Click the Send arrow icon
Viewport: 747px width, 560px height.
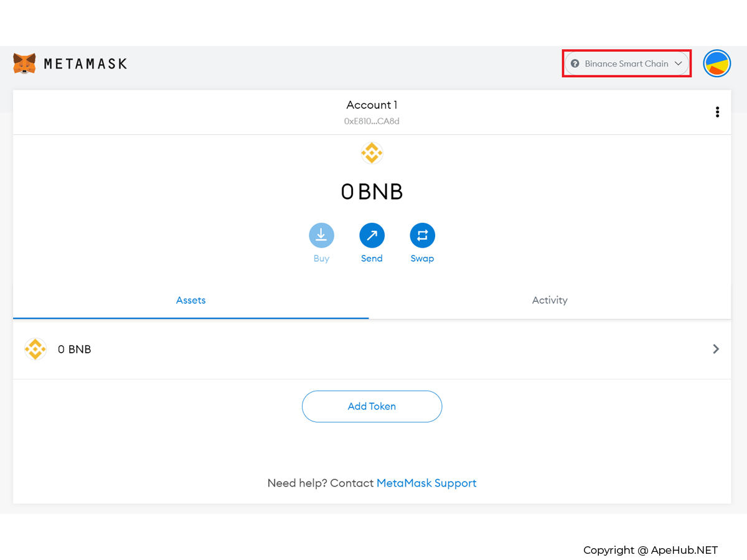coord(372,235)
